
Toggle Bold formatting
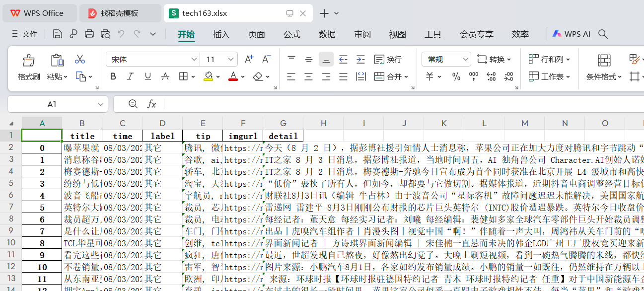click(x=113, y=76)
